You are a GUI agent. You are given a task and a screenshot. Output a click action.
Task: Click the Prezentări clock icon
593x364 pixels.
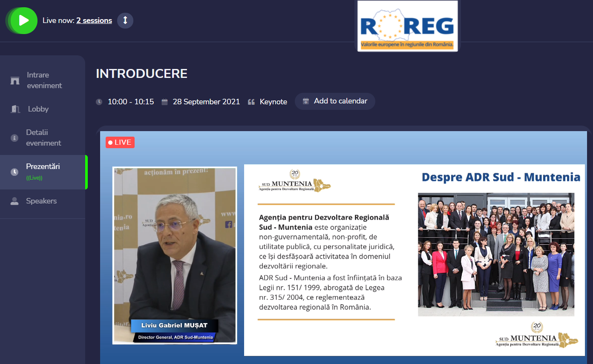coord(14,172)
